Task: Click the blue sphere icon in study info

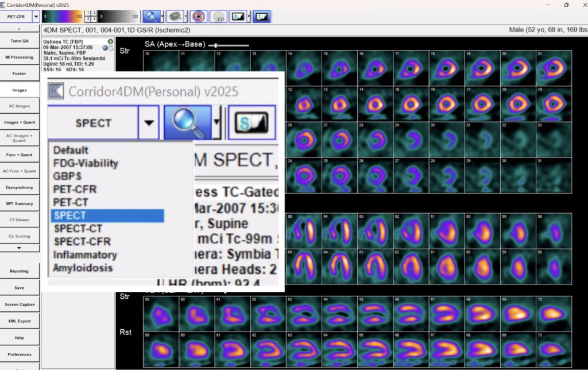Action: pos(106,48)
